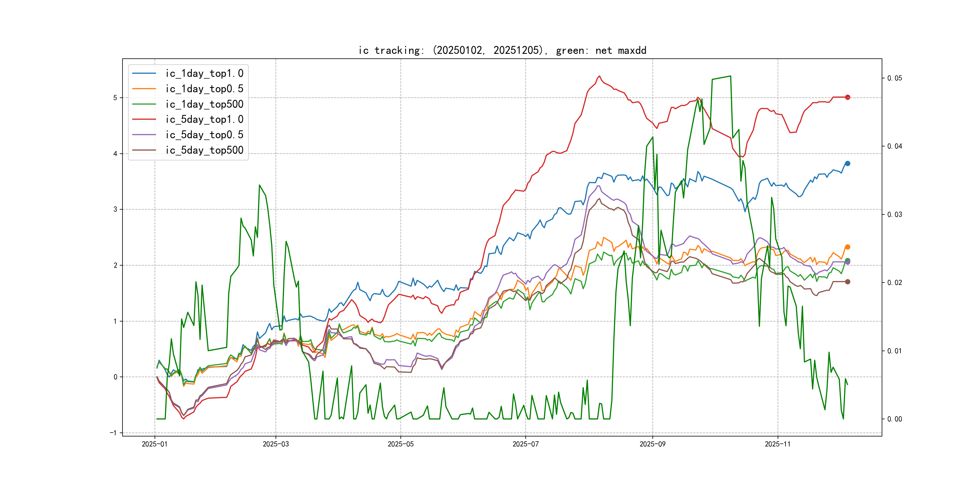Click the 2025-11 x-axis tick label

point(778,444)
